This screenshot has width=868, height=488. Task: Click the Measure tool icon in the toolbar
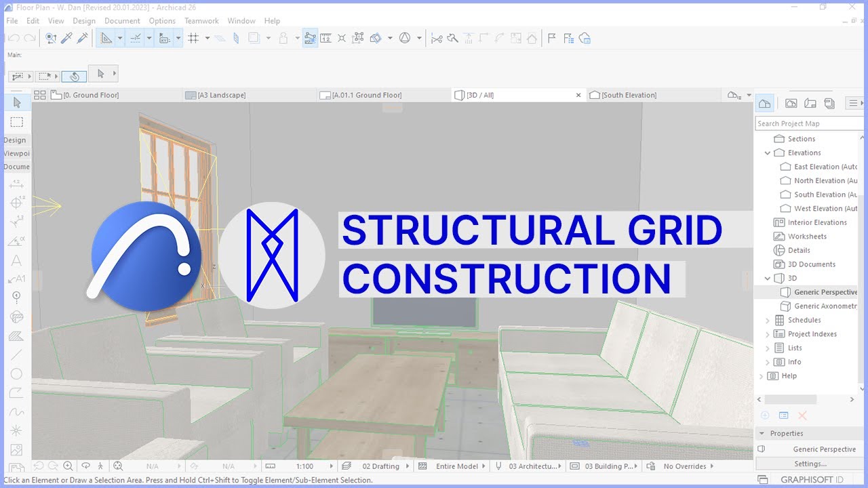pos(325,39)
